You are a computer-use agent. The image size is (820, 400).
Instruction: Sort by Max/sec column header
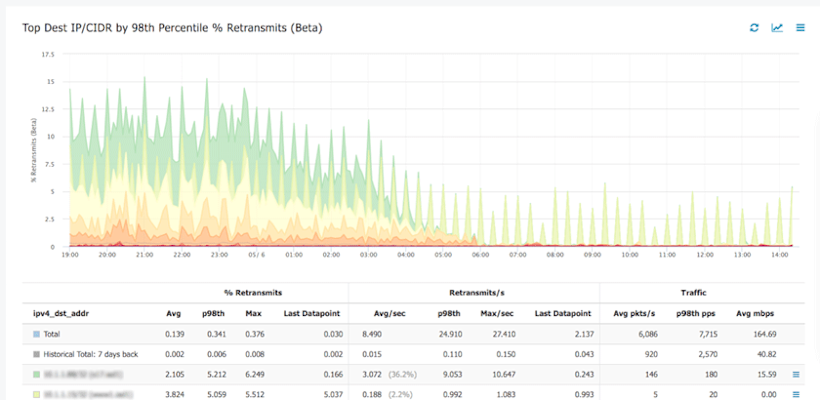(497, 314)
